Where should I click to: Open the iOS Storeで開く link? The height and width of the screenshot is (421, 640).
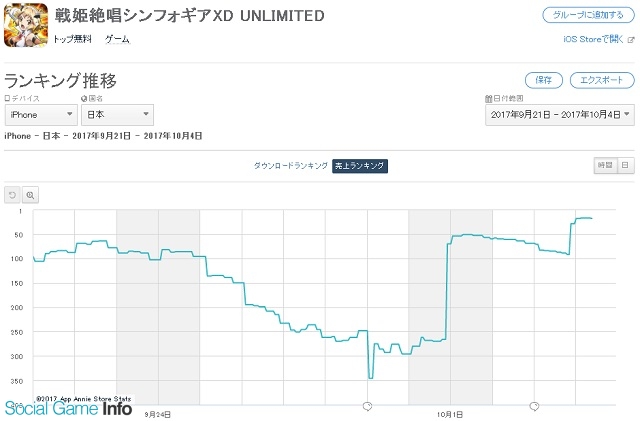(x=593, y=39)
